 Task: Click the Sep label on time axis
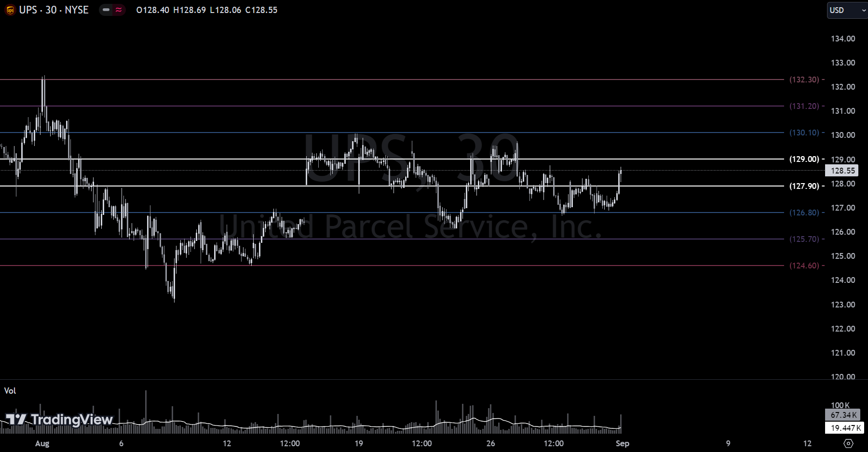pyautogui.click(x=623, y=443)
